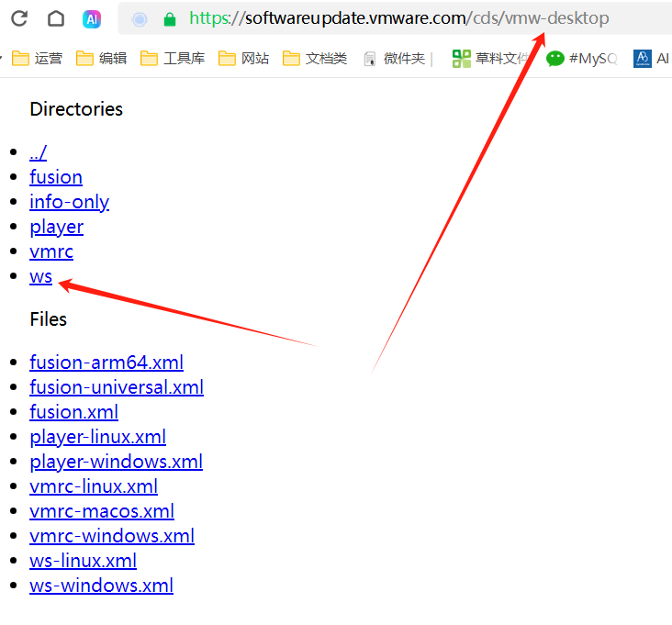Screen dimensions: 672x625
Task: Open the #MySQ WeChat bookmark
Action: tap(581, 58)
